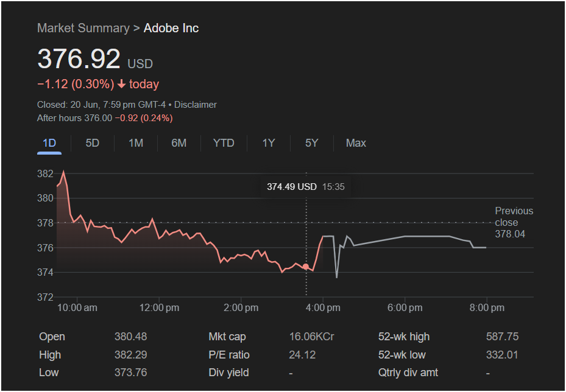This screenshot has height=392, width=566.
Task: Click the 380 price axis label
Action: pos(45,198)
